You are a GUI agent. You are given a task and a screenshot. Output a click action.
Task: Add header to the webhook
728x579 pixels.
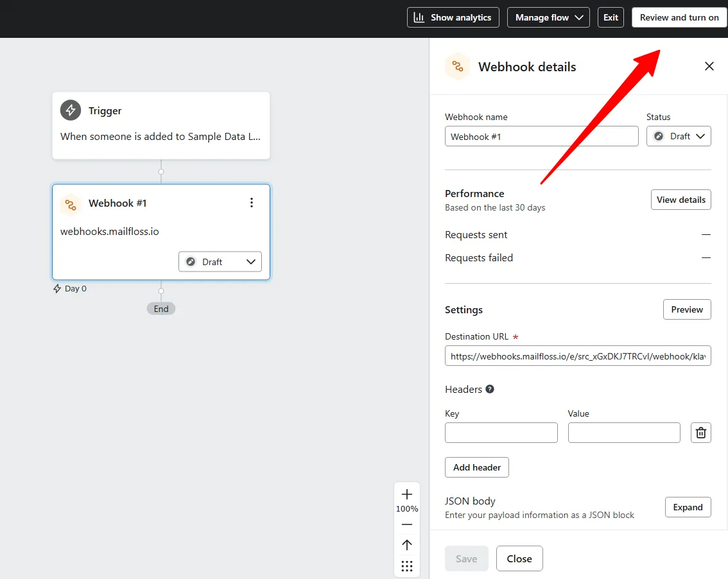477,467
